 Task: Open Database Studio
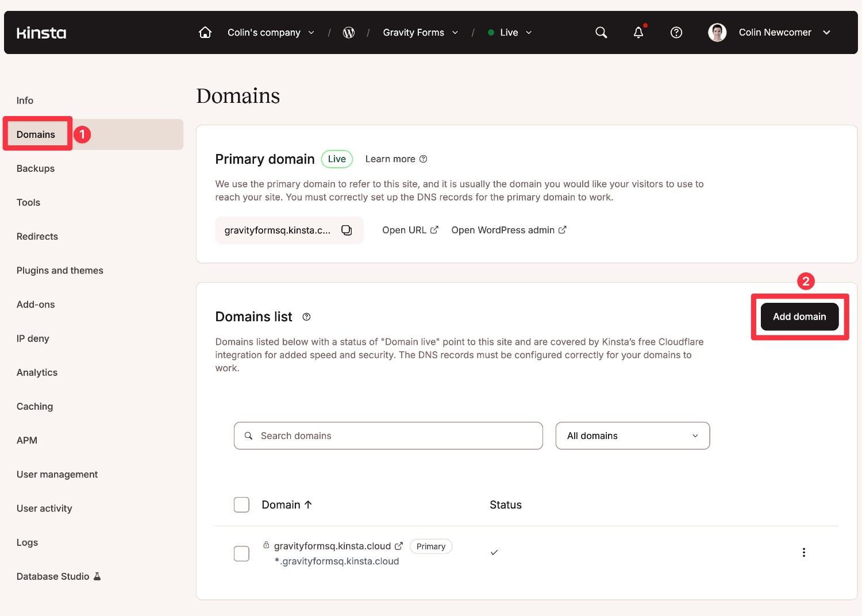[53, 576]
